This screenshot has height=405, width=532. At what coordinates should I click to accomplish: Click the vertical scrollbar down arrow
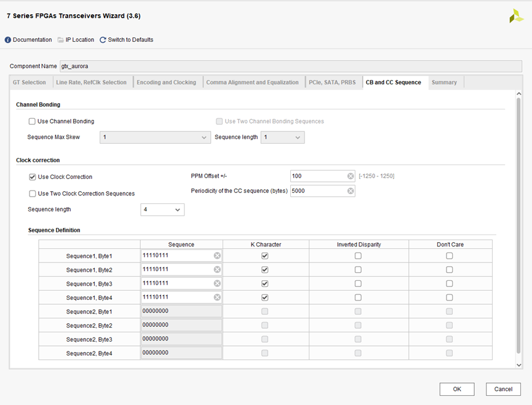pos(518,365)
